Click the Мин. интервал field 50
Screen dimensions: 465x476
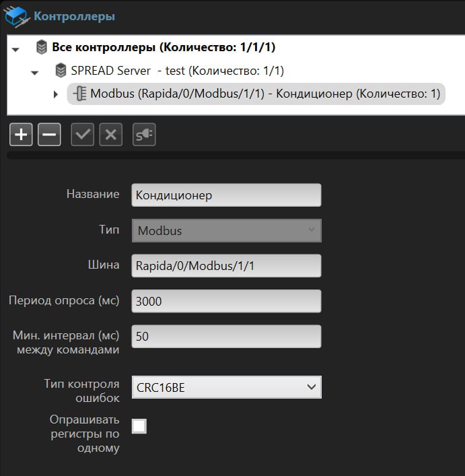[226, 337]
